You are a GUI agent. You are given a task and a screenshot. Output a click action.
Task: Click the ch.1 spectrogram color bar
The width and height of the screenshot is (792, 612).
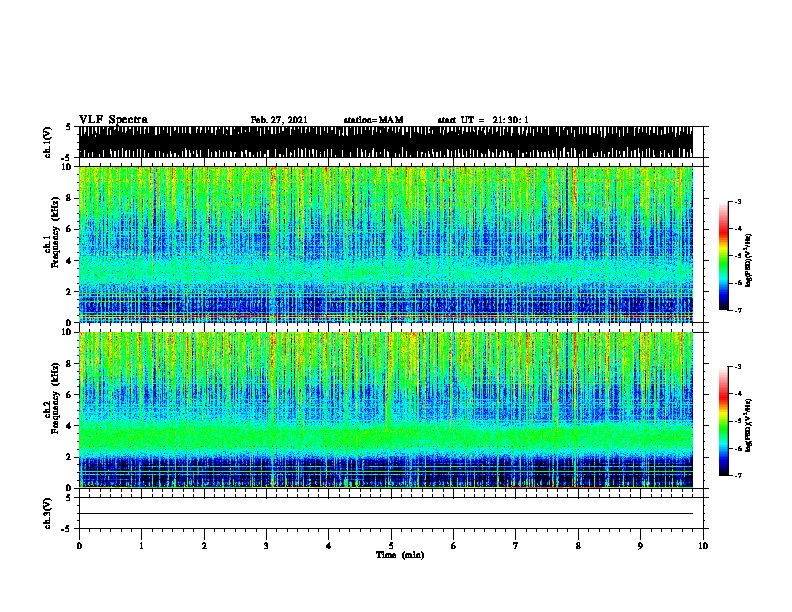tap(723, 256)
